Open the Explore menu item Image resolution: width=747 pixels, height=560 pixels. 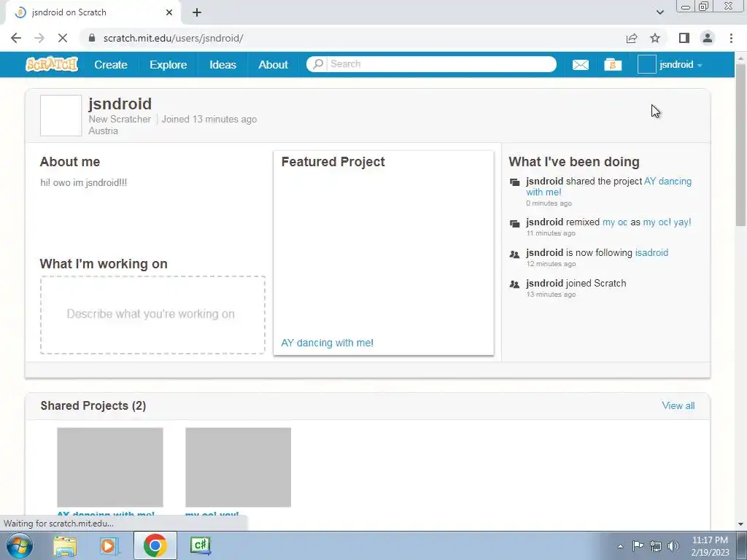169,64
